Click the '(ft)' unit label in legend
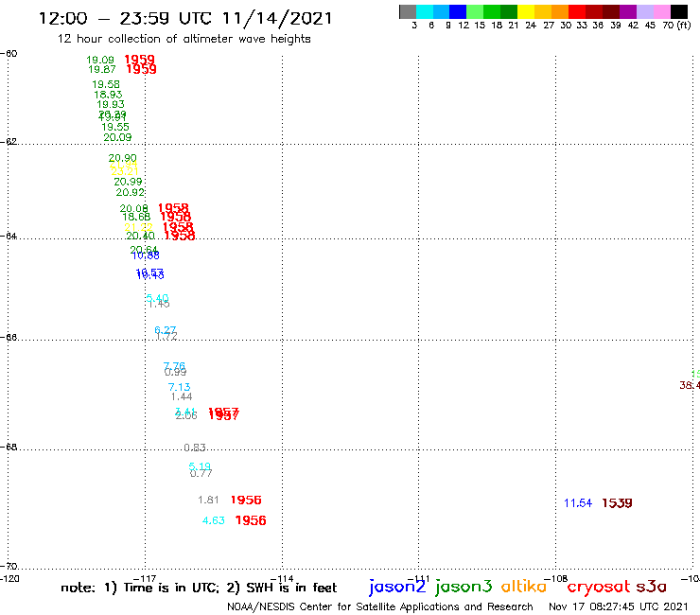 click(x=684, y=26)
